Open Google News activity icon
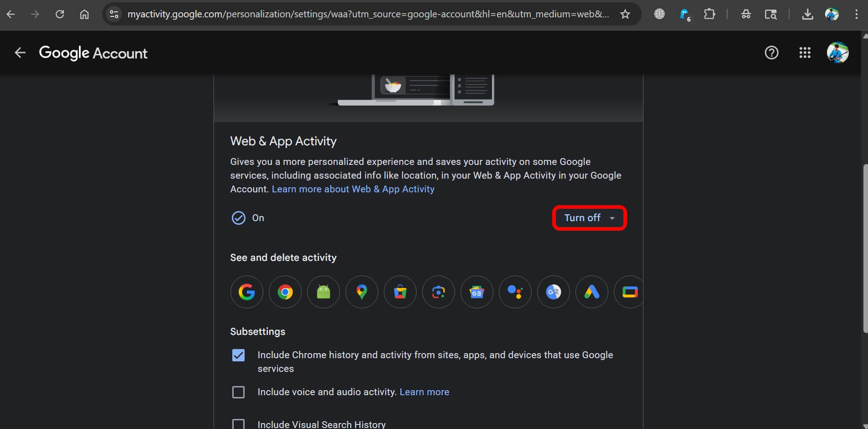 tap(477, 292)
